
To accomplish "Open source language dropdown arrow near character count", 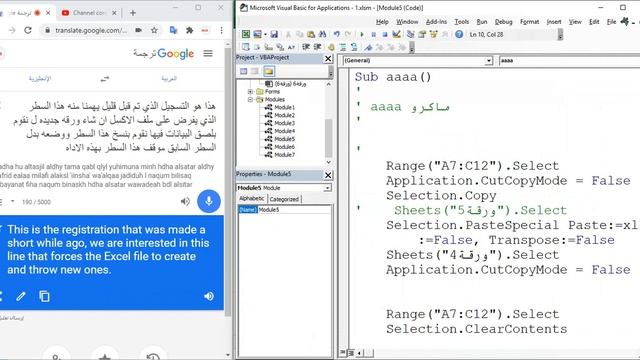I will click(12, 201).
